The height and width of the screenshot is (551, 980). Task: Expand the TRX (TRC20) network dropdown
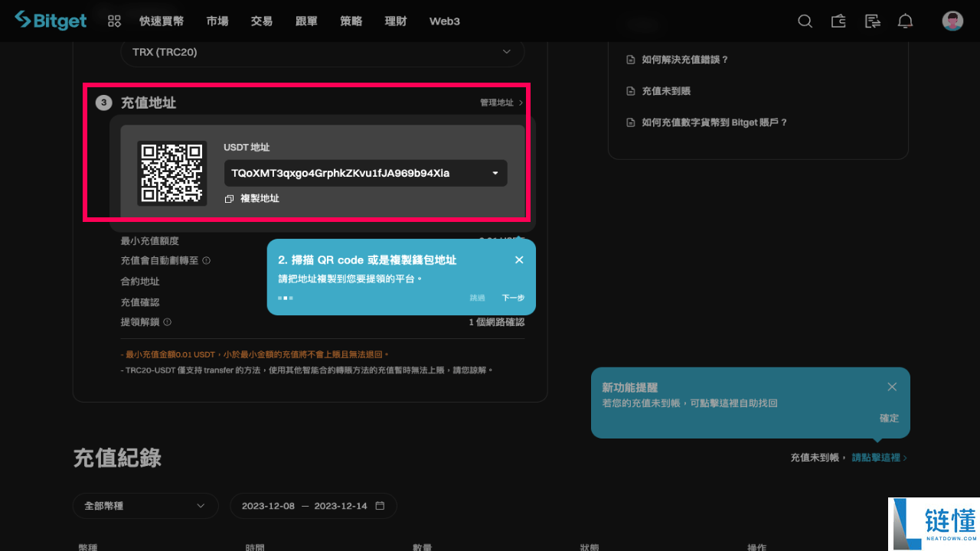click(322, 52)
